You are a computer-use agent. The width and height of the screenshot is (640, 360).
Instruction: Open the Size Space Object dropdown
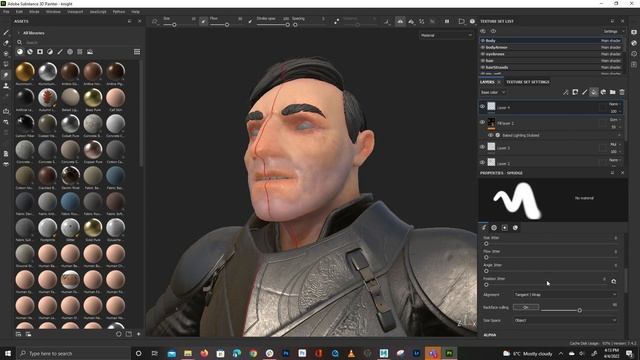tap(565, 320)
